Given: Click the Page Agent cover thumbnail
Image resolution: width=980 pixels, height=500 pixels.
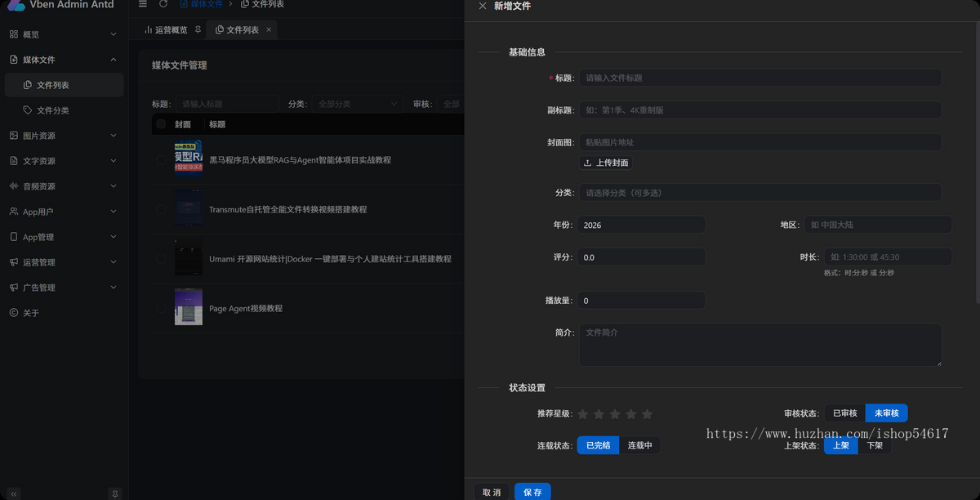Looking at the screenshot, I should click(x=189, y=307).
